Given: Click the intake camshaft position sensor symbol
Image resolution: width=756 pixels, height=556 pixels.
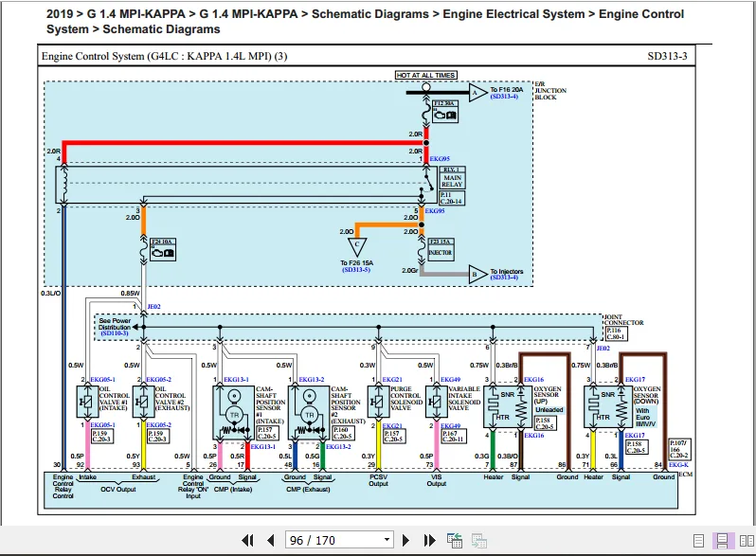Looking at the screenshot, I should point(234,413).
